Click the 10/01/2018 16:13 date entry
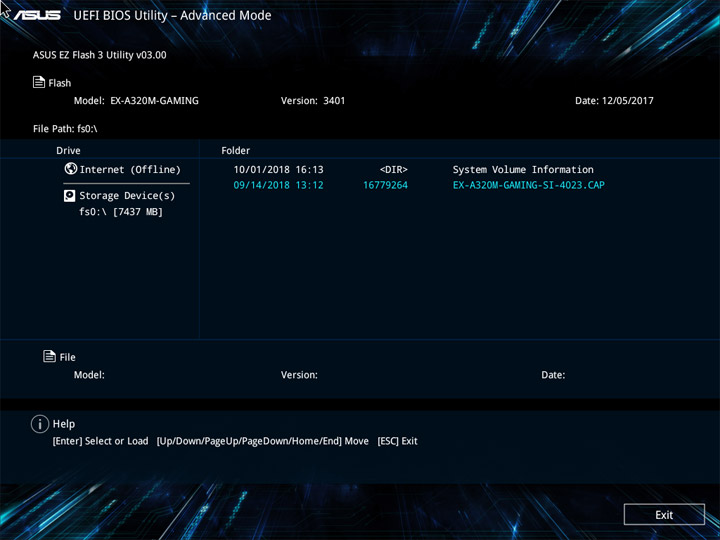Image resolution: width=720 pixels, height=540 pixels. [278, 169]
